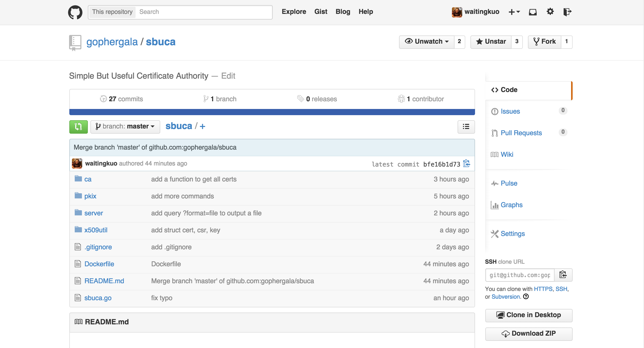Open the Pull Requests tab
Viewport: 644px width, 348px height.
tap(521, 133)
